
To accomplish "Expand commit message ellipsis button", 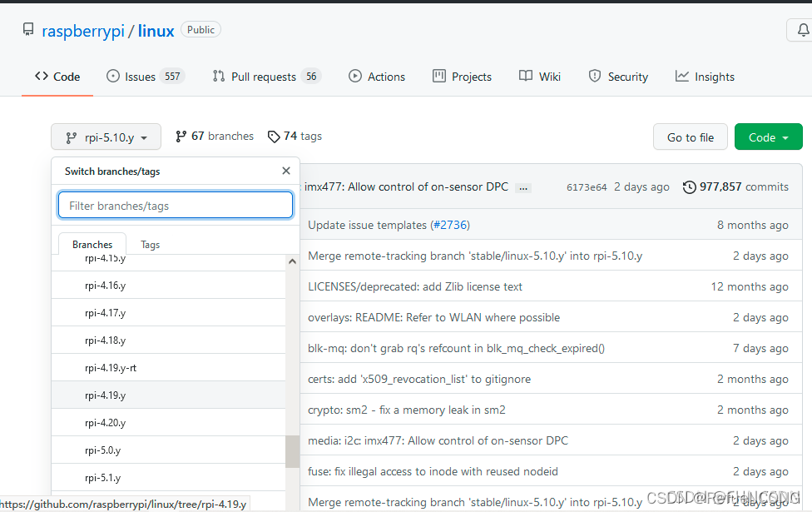I will click(523, 187).
